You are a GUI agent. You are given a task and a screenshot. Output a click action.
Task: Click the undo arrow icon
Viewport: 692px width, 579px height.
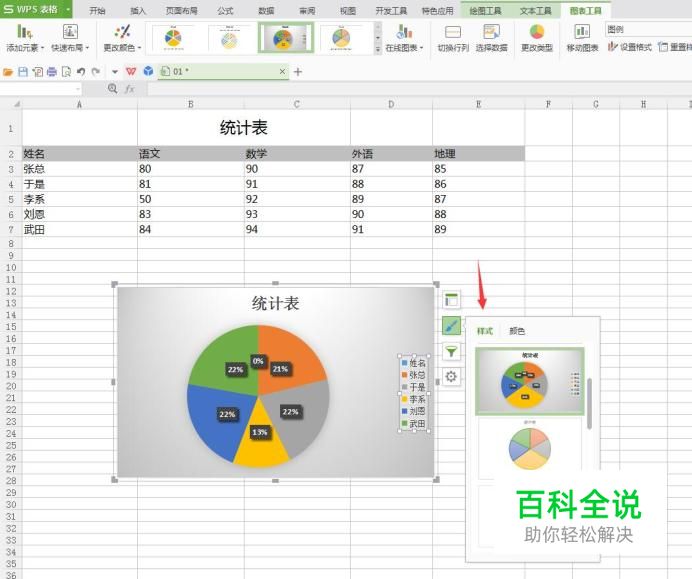pos(81,71)
